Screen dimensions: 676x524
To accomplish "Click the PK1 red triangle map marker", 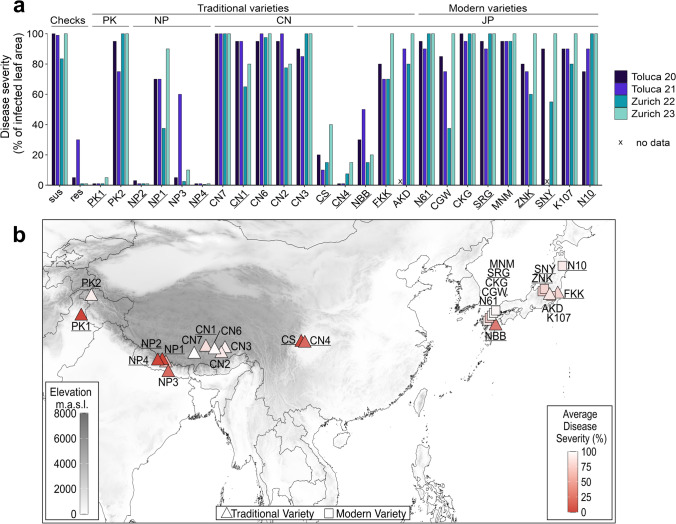I will 81,314.
